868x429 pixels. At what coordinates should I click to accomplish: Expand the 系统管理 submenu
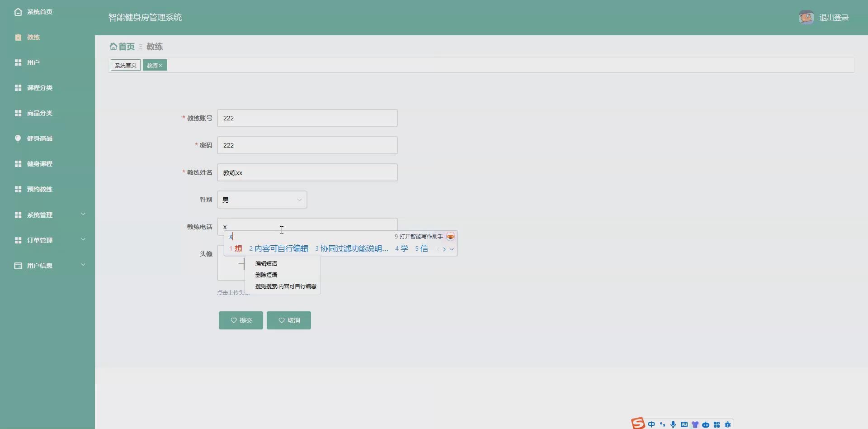(x=47, y=215)
